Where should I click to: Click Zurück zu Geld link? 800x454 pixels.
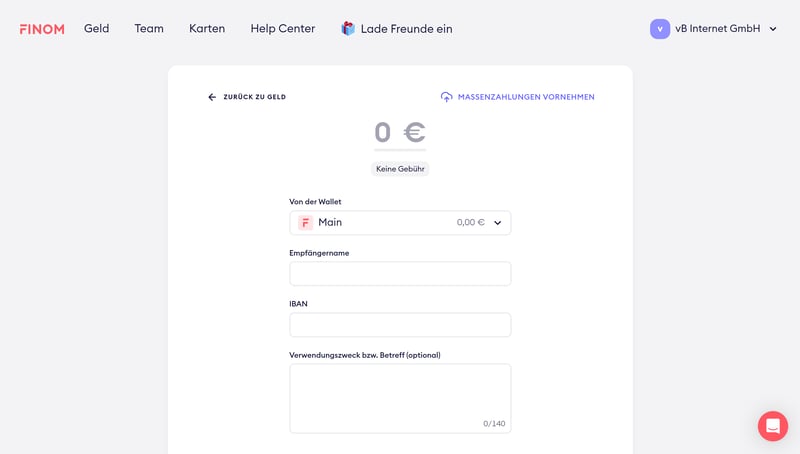[x=254, y=97]
